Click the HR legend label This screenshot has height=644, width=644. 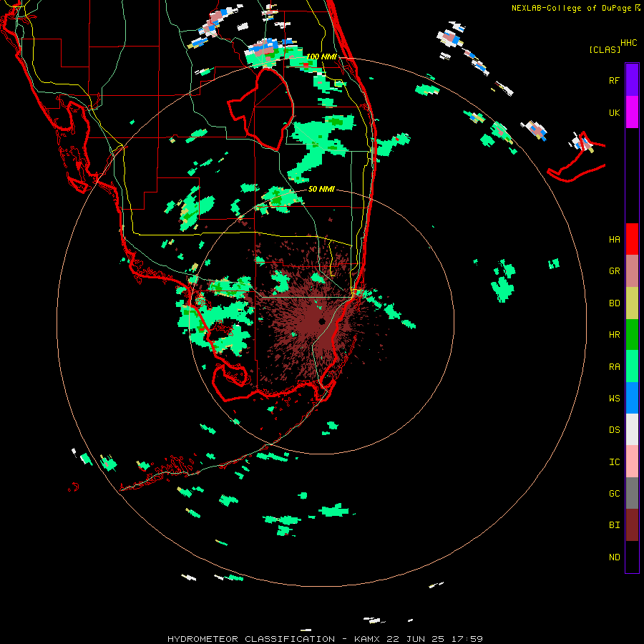tap(614, 335)
